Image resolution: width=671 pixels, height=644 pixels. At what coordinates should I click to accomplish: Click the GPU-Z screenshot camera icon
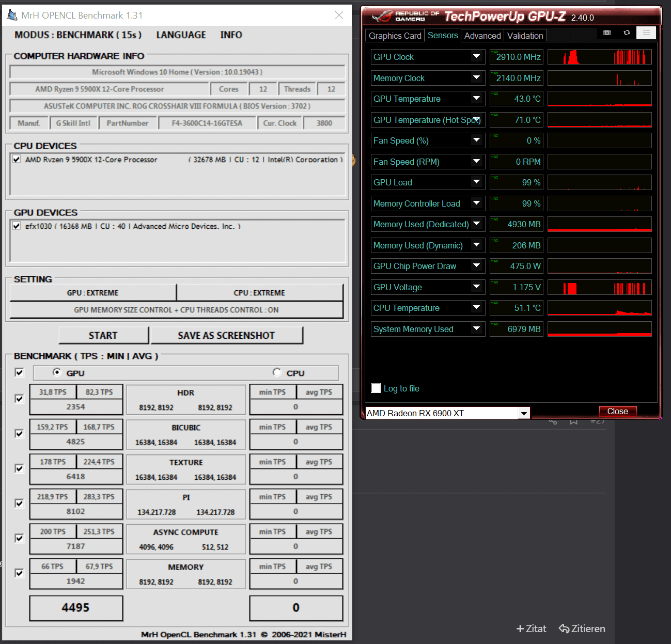coord(607,33)
